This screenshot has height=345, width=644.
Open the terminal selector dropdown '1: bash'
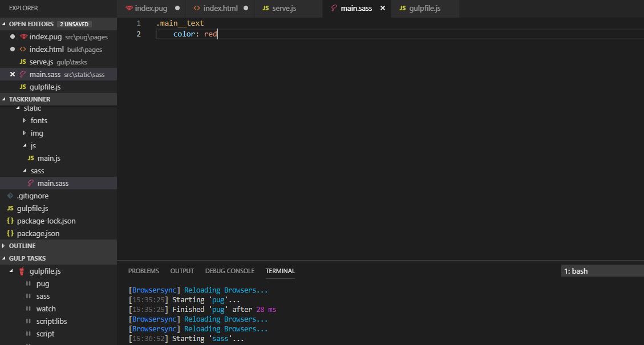click(602, 271)
